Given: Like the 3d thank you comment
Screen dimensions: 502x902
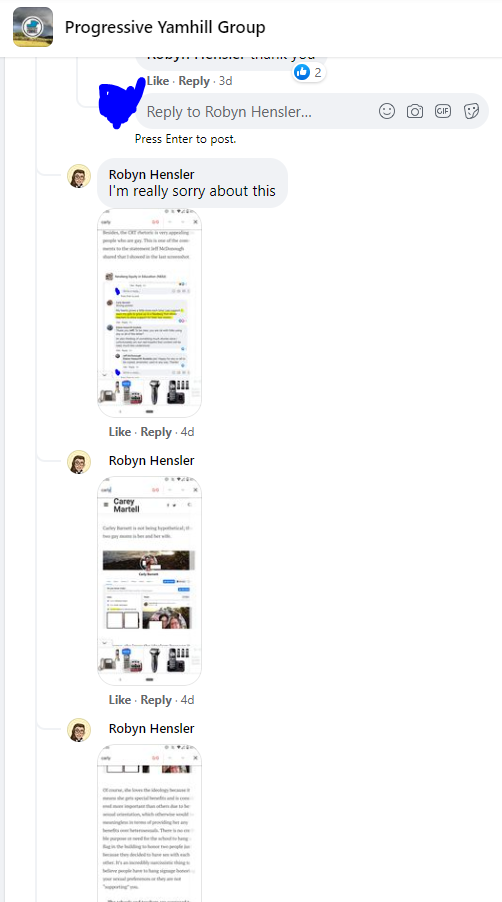Looking at the screenshot, I should [158, 81].
